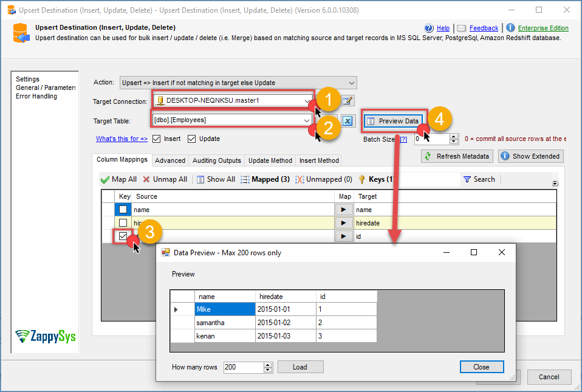Toggle the Update checkbox

coord(191,139)
